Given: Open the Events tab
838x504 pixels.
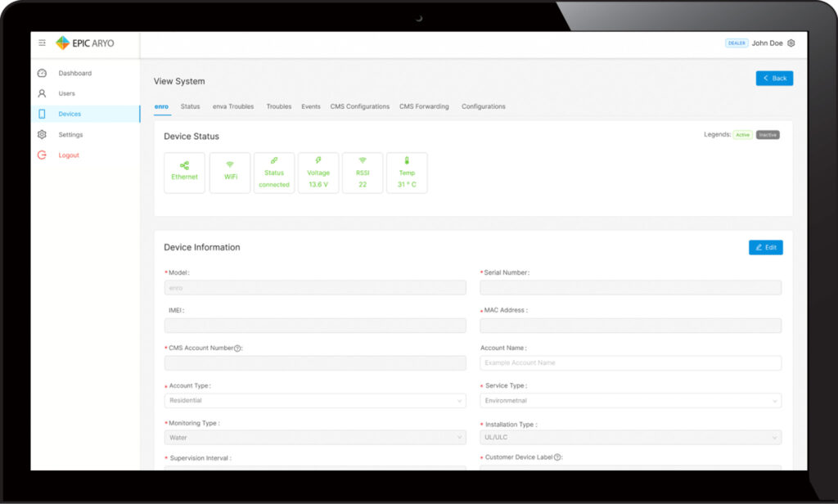Looking at the screenshot, I should point(311,106).
